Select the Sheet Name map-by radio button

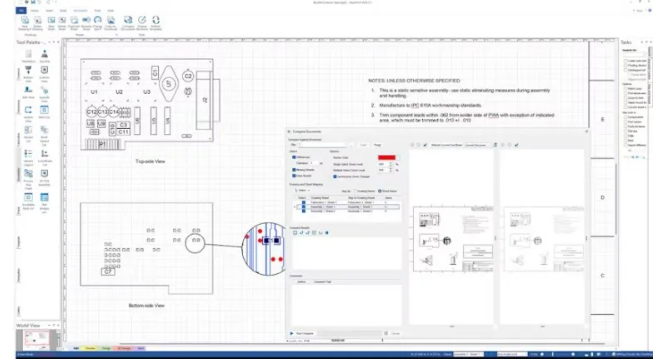[380, 191]
